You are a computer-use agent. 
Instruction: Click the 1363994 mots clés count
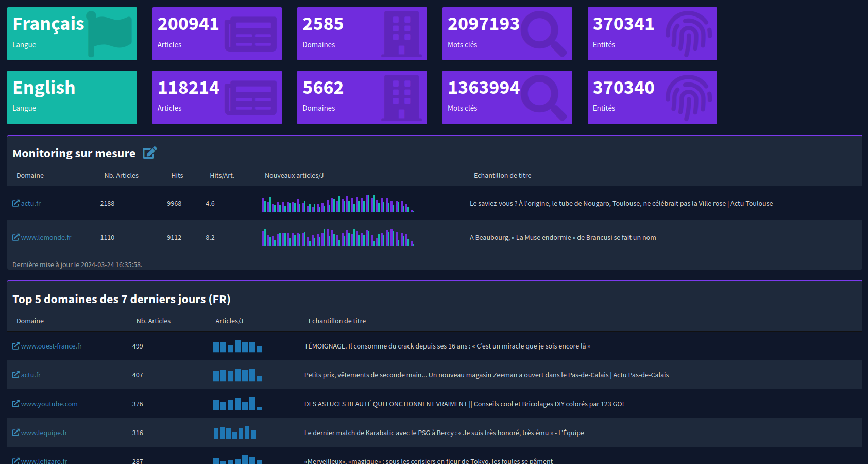pyautogui.click(x=484, y=88)
